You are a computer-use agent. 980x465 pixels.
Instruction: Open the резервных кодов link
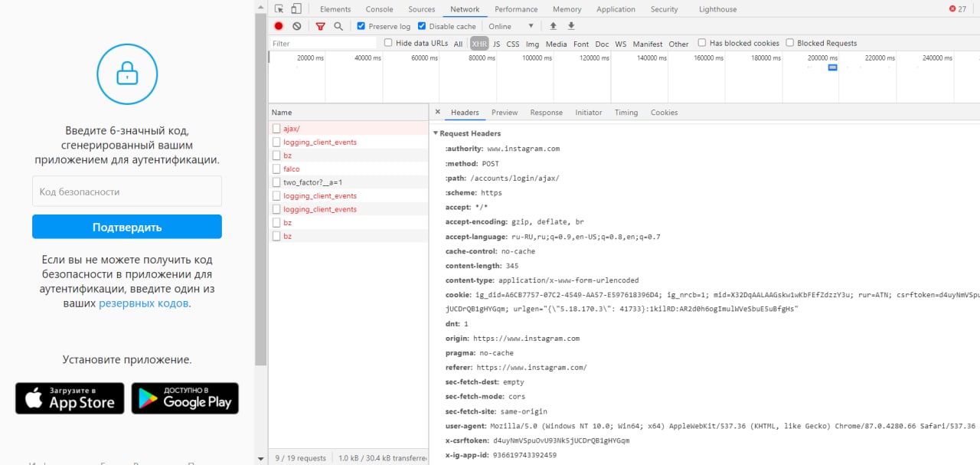click(143, 303)
